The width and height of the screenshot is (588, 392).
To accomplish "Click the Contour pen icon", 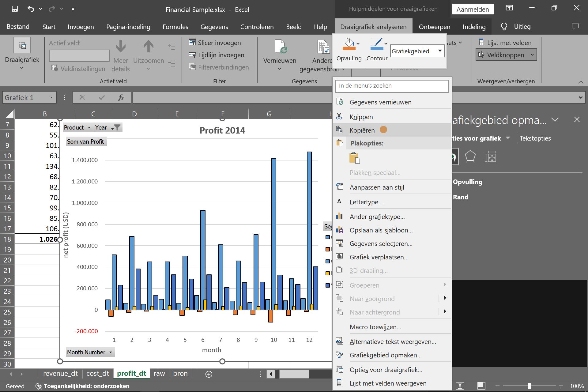I will 377,44.
